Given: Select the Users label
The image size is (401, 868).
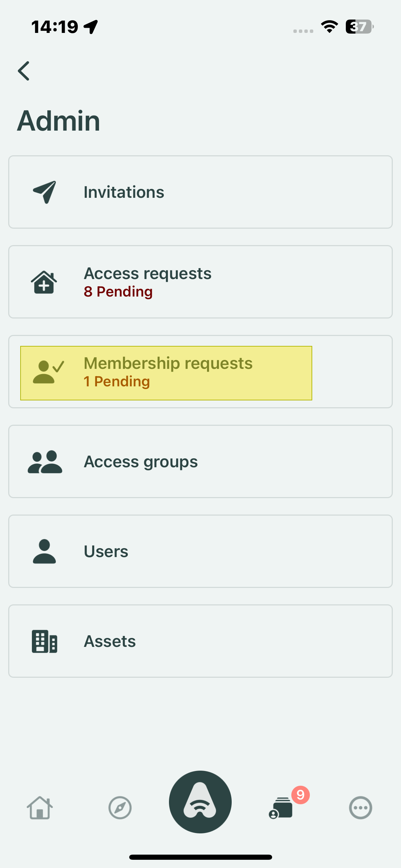Looking at the screenshot, I should point(106,552).
